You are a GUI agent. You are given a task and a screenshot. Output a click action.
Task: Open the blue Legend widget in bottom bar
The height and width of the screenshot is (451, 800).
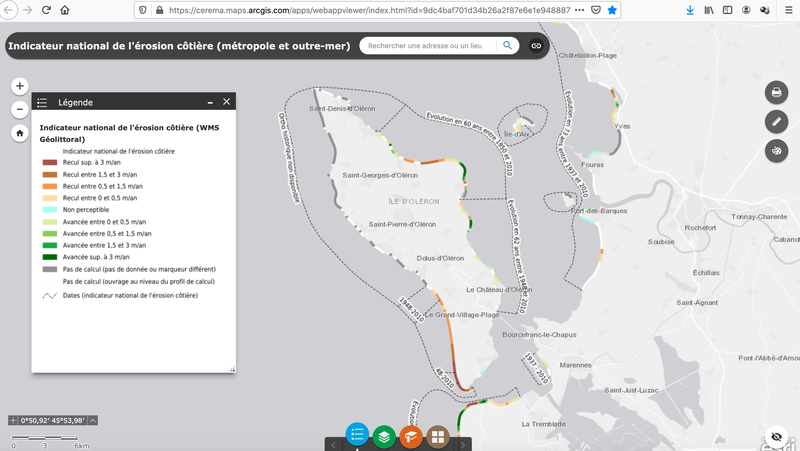tap(357, 436)
